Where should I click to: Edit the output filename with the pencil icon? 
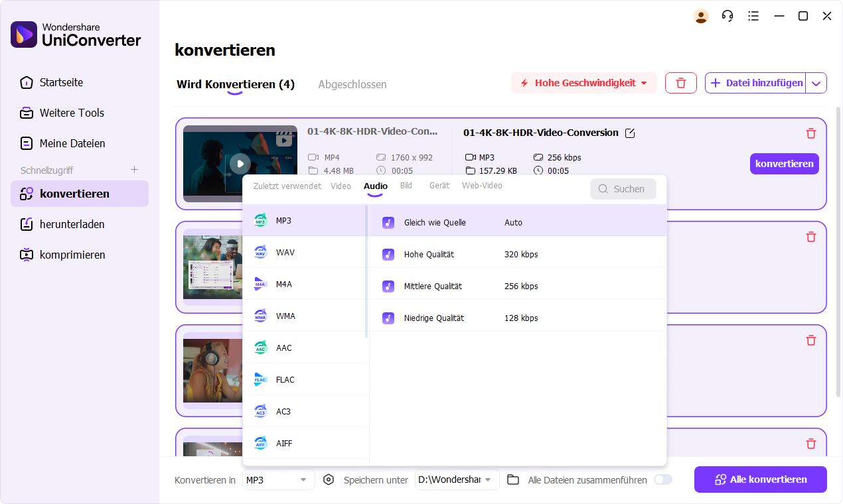(630, 133)
